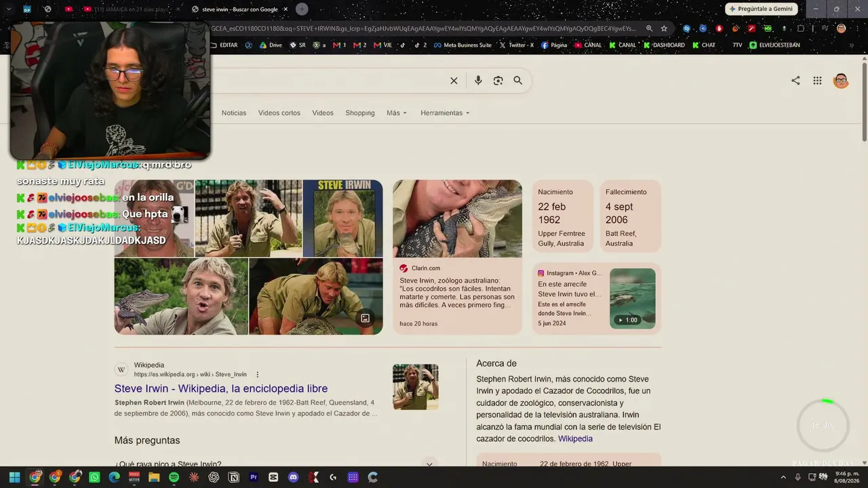Open the Google account avatar menu

(841, 81)
